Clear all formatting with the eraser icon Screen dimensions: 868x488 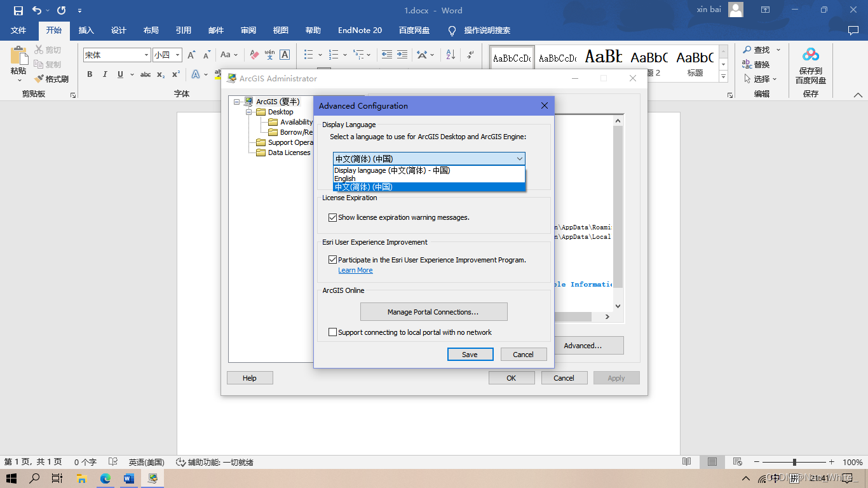[254, 55]
